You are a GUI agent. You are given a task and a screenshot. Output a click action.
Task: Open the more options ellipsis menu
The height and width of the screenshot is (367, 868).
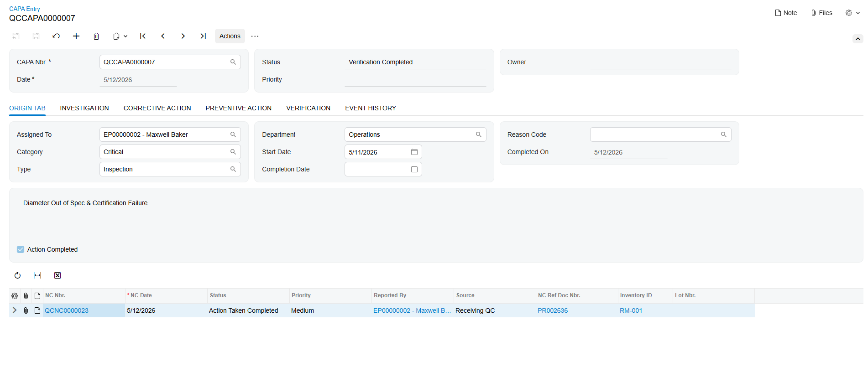tap(255, 36)
